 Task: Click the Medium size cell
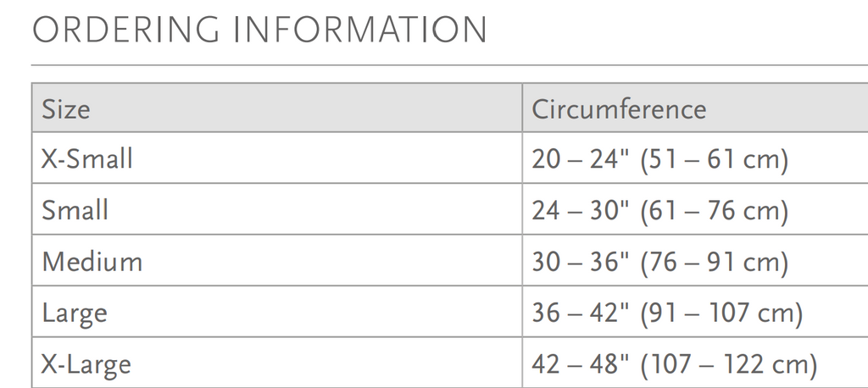click(x=277, y=260)
